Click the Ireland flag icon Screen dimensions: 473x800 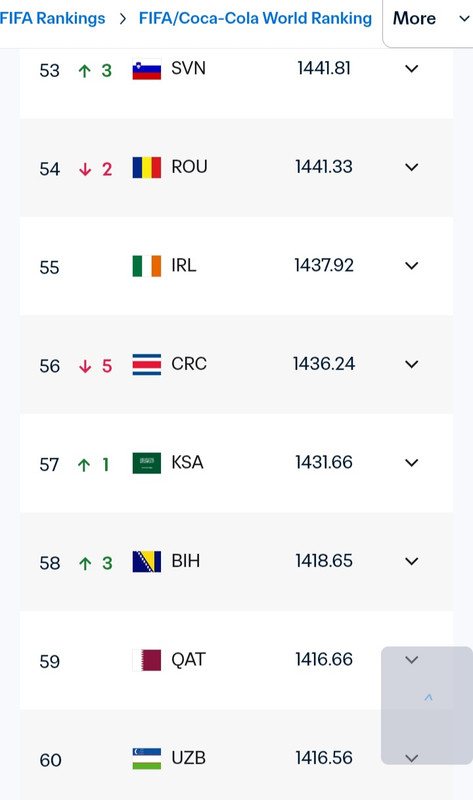146,266
